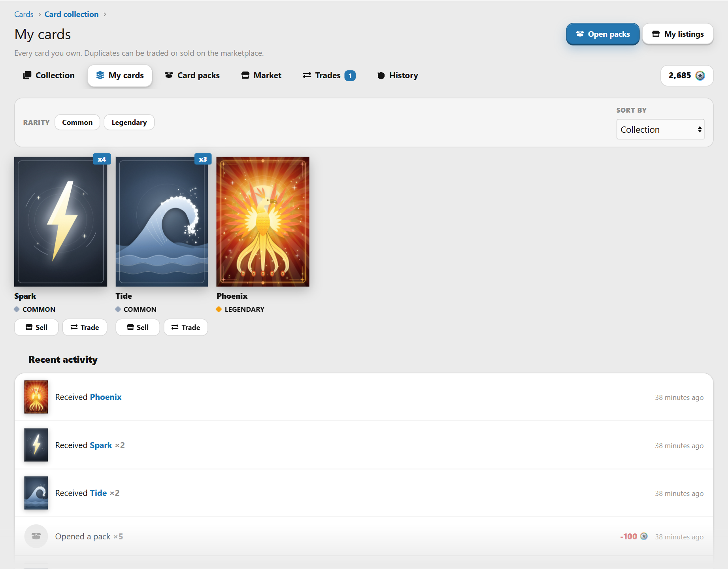Image resolution: width=728 pixels, height=569 pixels.
Task: Click the Spark lightning thumbnail in activity
Action: [x=36, y=445]
